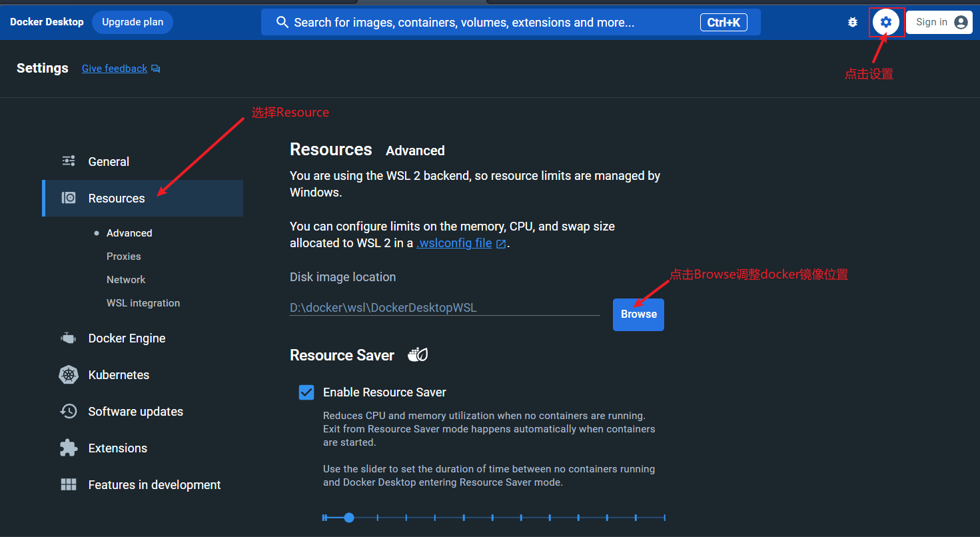Select the Resources section in sidebar
Screen dimensions: 980x537
click(x=117, y=199)
